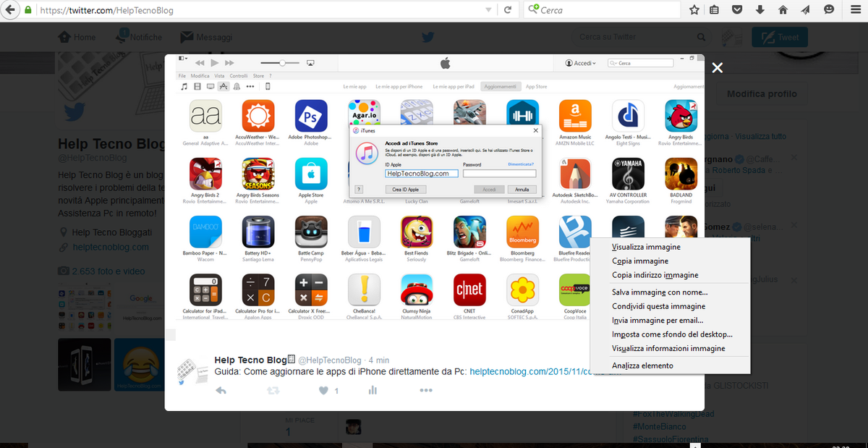Click the Tweet compose button
The height and width of the screenshot is (448, 868).
[780, 38]
